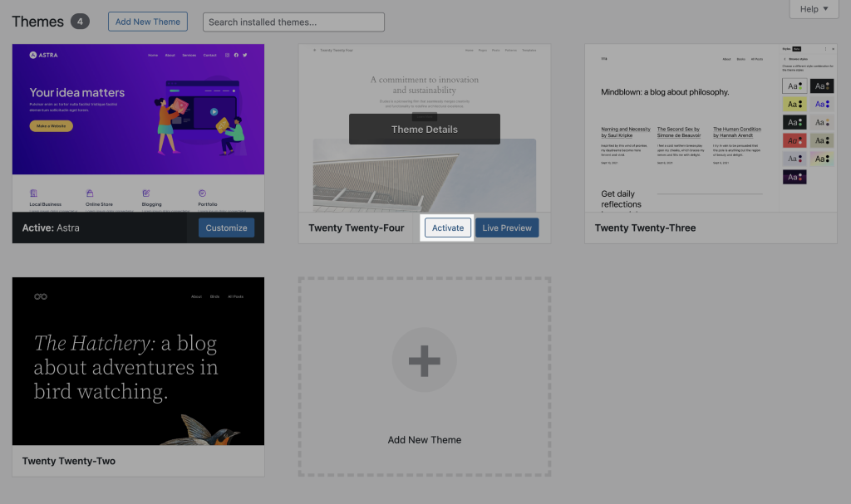Click the yellow Make a Website button
Image resolution: width=851 pixels, height=504 pixels.
(51, 126)
